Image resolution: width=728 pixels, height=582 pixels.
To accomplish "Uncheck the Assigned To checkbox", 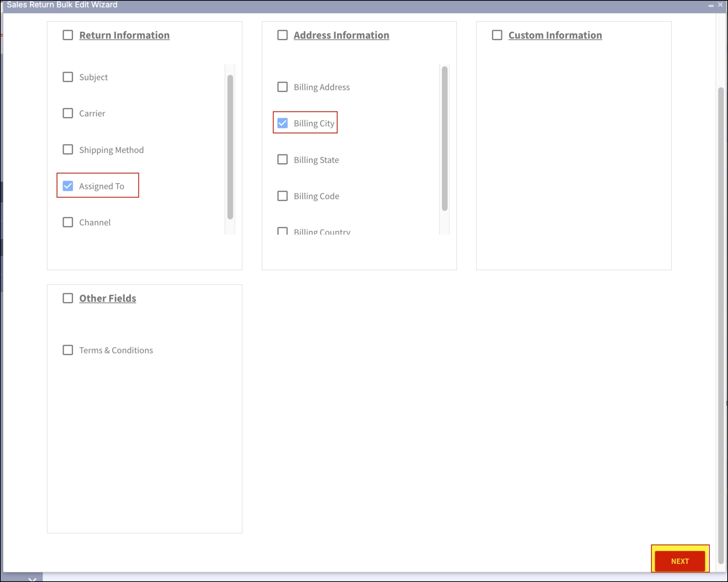I will tap(68, 186).
